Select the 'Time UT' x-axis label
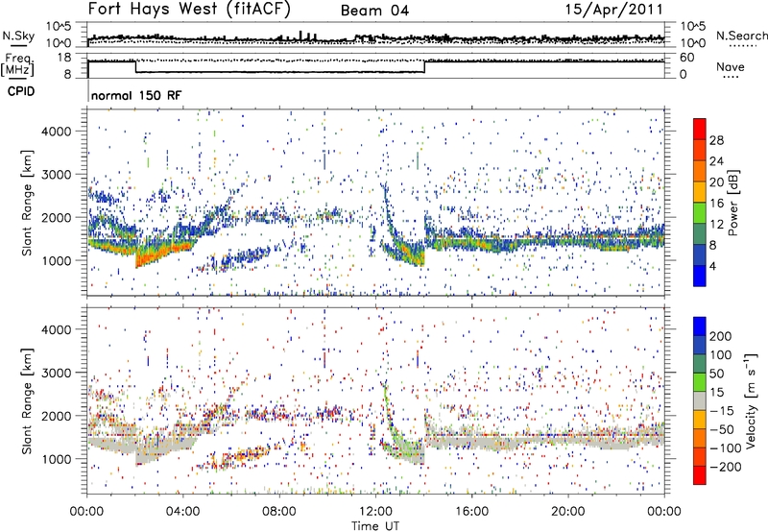The image size is (768, 532). coord(375,525)
